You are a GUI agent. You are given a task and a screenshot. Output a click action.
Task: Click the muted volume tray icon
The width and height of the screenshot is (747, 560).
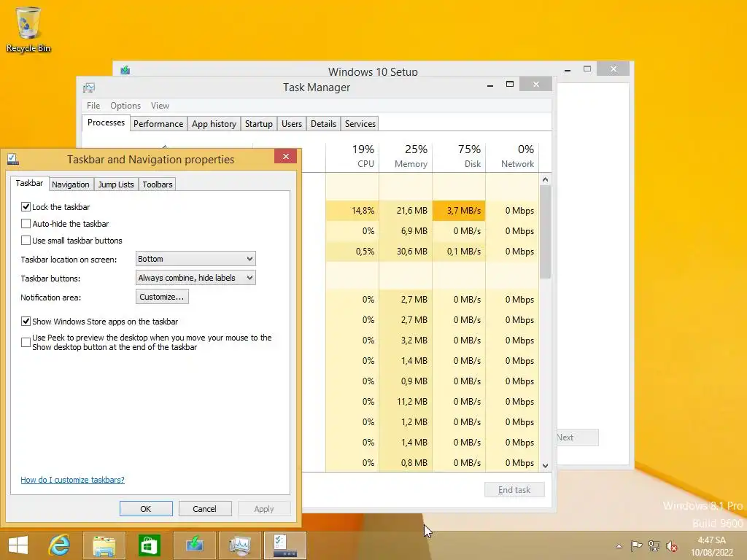(x=672, y=546)
